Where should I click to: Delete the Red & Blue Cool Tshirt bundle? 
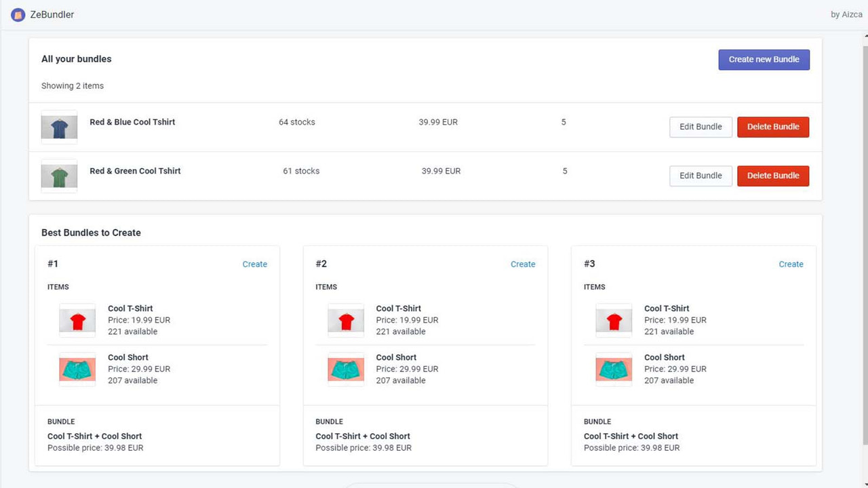click(x=773, y=127)
